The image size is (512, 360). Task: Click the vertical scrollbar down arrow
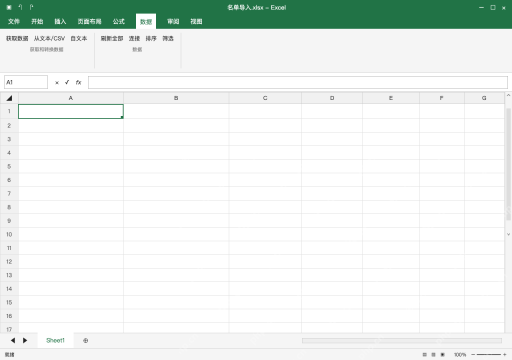pyautogui.click(x=508, y=234)
